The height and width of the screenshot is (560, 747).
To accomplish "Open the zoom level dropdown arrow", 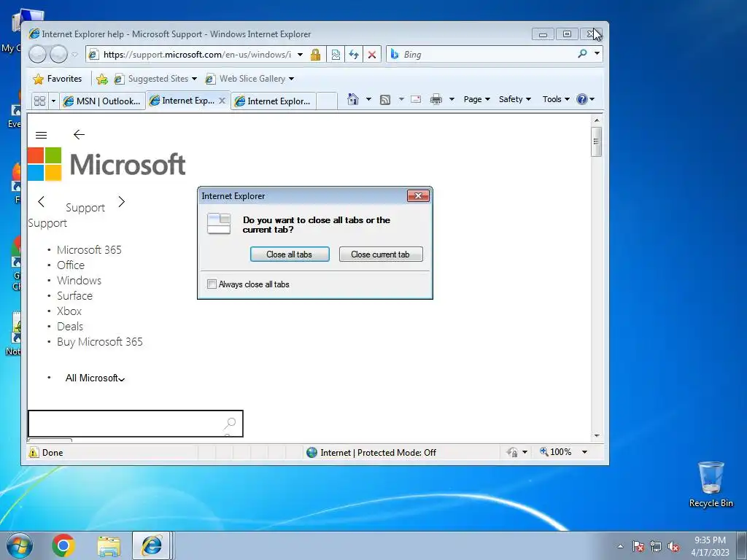I will point(584,452).
